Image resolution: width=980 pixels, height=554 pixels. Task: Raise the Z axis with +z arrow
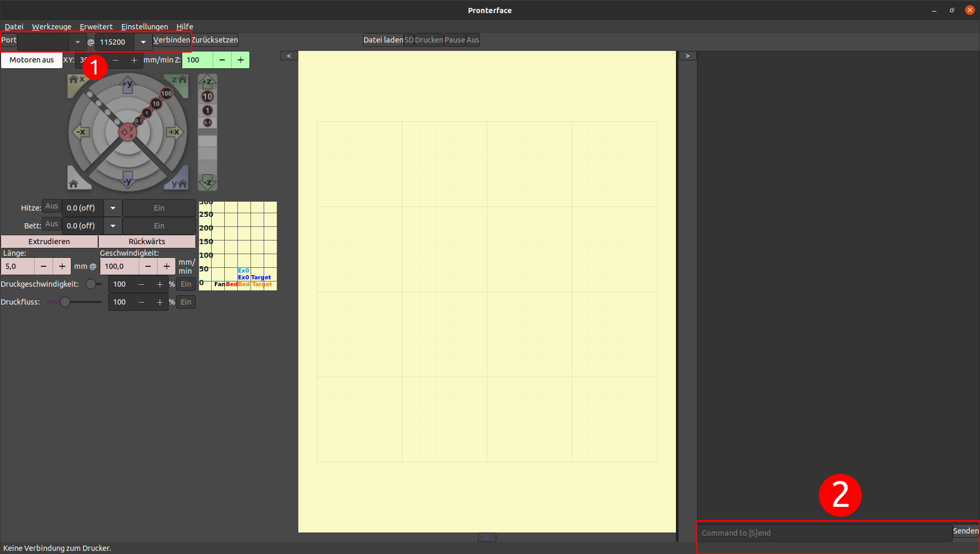[207, 81]
